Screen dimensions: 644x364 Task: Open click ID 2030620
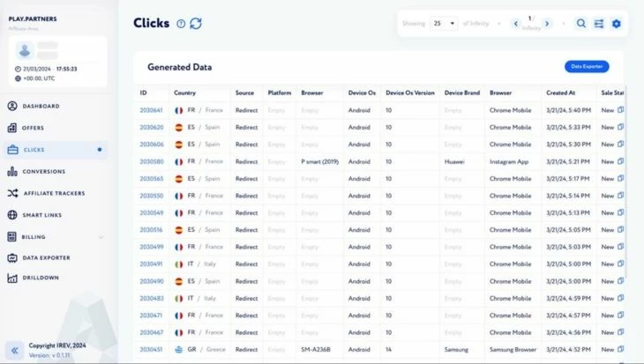point(152,127)
